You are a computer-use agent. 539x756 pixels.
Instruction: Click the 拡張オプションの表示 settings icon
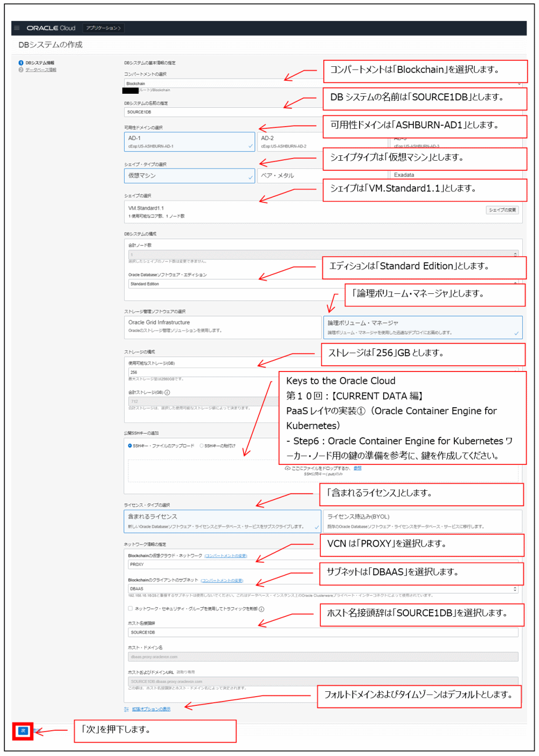coord(127,709)
